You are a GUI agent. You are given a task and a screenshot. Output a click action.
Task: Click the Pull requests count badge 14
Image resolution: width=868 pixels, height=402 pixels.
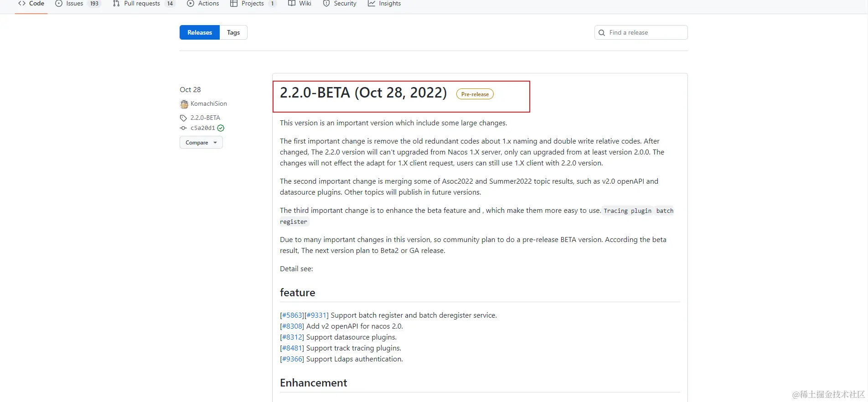point(170,4)
